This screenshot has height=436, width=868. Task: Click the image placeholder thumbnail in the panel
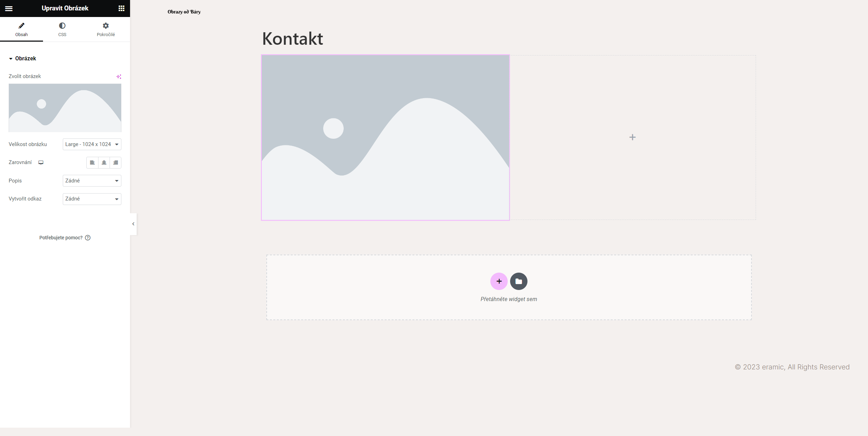coord(65,108)
